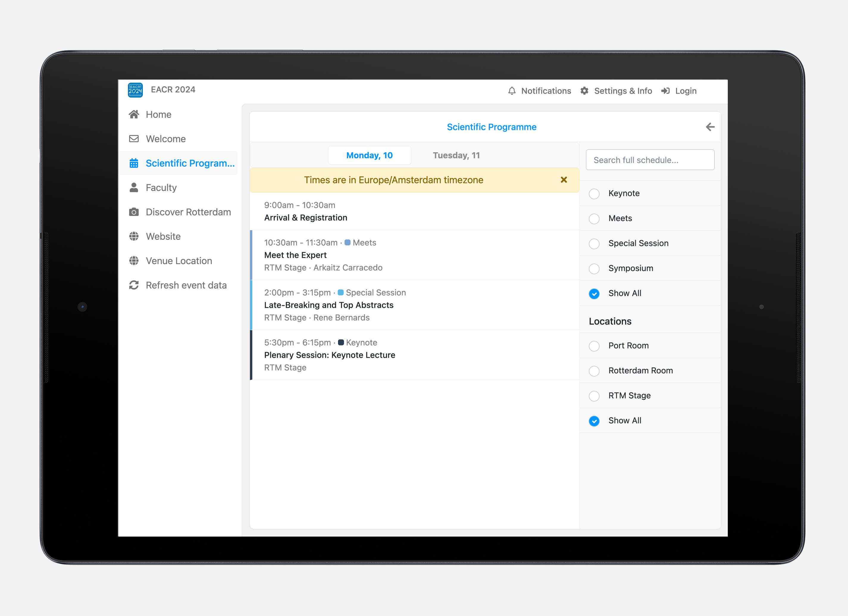Select the Special Session filter radio

594,244
